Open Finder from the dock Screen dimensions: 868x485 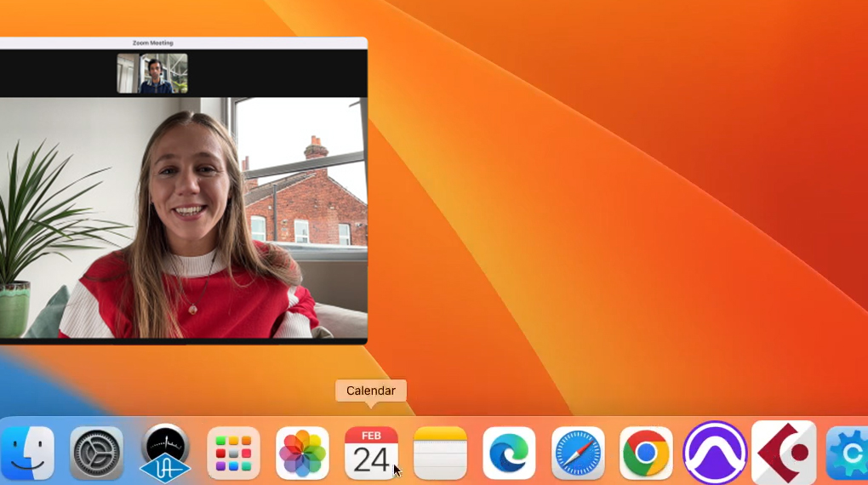(x=27, y=453)
